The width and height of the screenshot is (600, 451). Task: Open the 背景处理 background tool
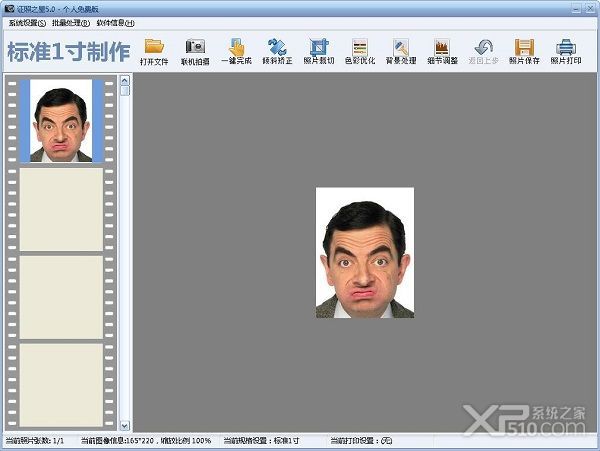pos(401,51)
